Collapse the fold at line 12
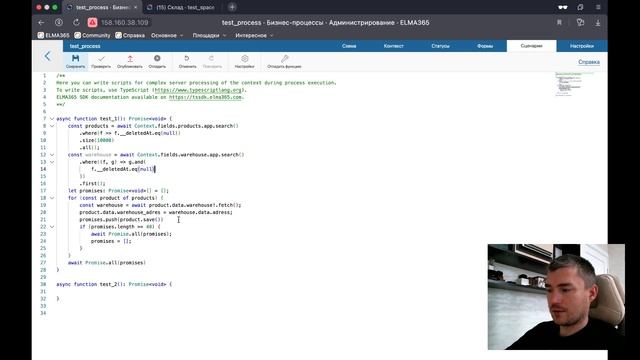640x360 pixels. (52, 155)
